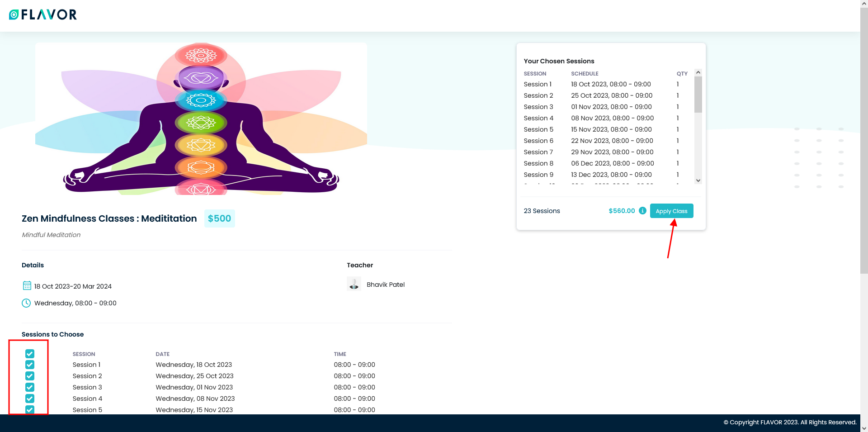Screen dimensions: 868x432
Task: Click '23 Sessions' count text
Action: [542, 211]
